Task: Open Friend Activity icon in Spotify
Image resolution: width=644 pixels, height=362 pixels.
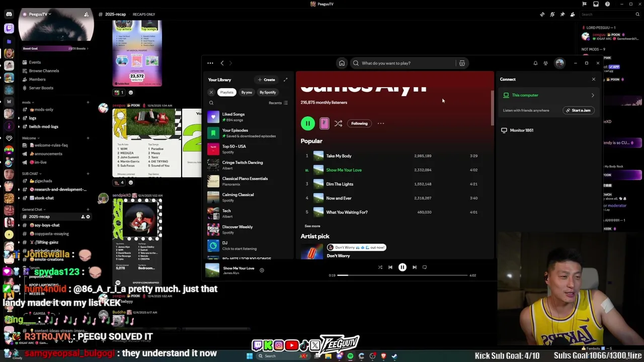Action: point(545,63)
